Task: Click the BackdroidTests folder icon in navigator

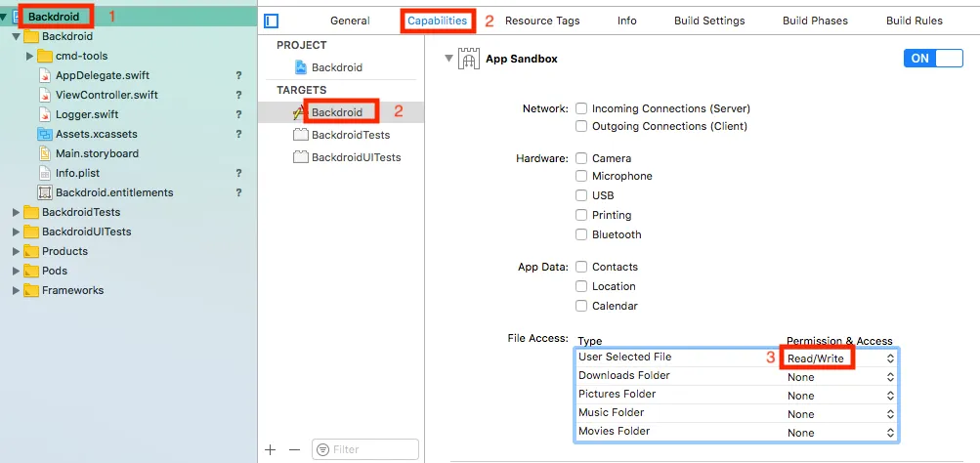Action: click(x=31, y=212)
